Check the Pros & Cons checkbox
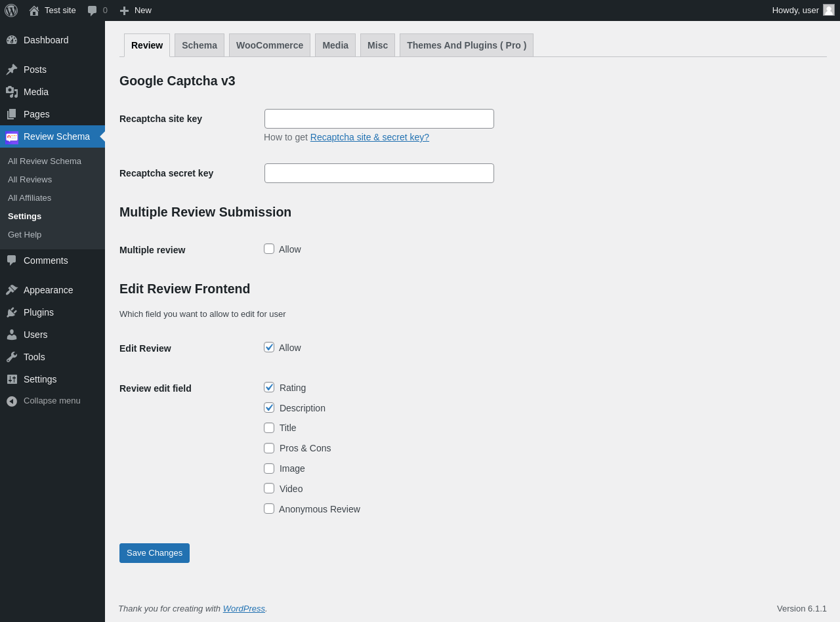 click(x=269, y=448)
